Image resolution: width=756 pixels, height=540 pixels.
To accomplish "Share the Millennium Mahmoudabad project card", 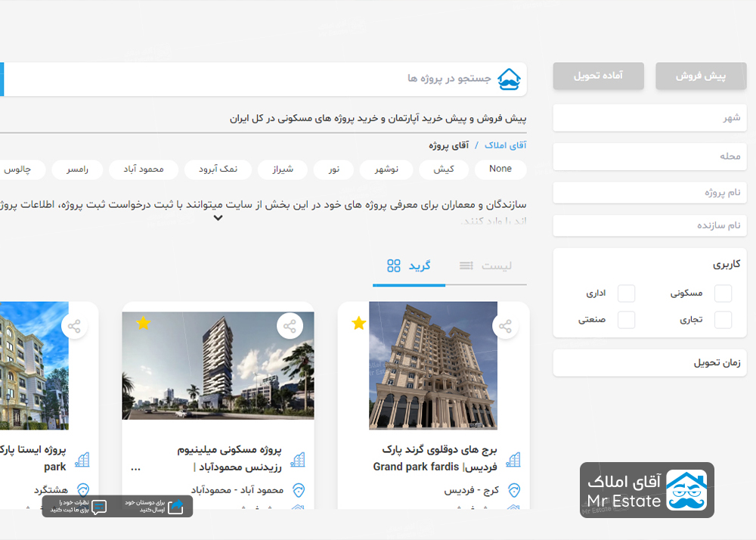I will coord(290,326).
